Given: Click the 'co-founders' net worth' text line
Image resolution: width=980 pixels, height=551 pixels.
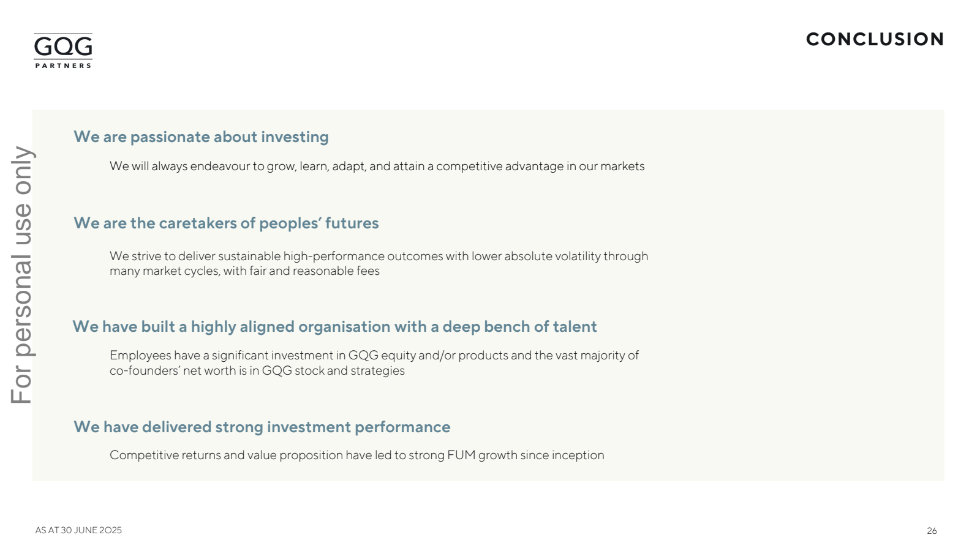Looking at the screenshot, I should point(257,371).
